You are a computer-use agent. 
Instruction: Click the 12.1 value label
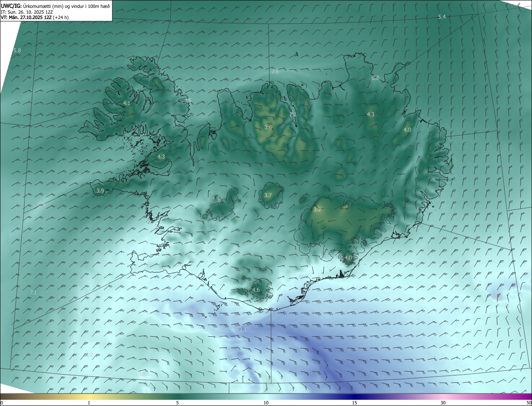(x=241, y=330)
